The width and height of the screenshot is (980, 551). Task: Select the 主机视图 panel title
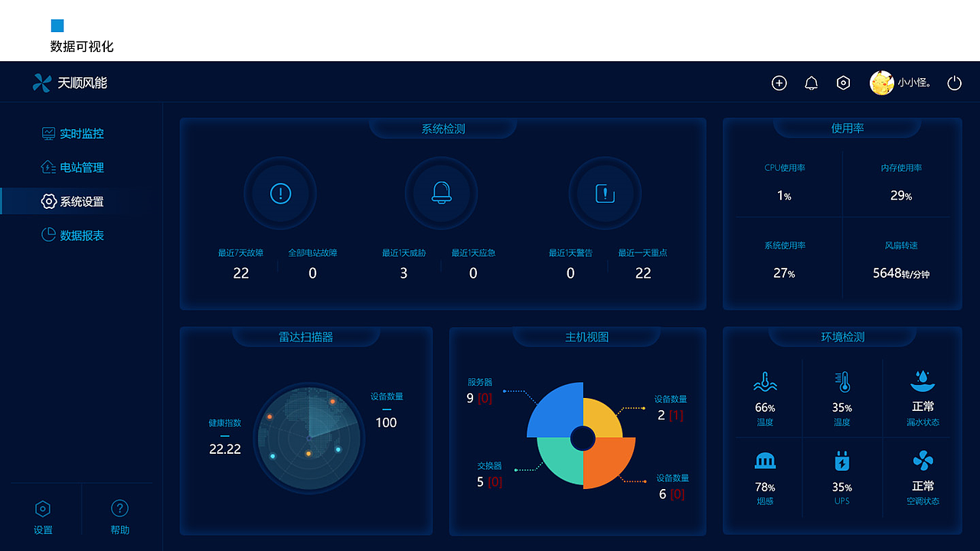[x=587, y=337]
